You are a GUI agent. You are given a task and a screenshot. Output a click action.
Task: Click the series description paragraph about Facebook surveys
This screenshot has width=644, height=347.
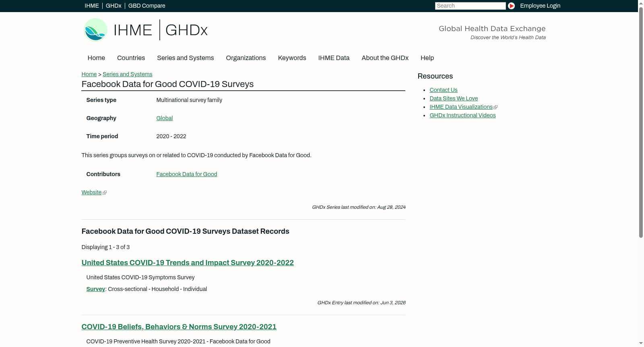coord(196,155)
